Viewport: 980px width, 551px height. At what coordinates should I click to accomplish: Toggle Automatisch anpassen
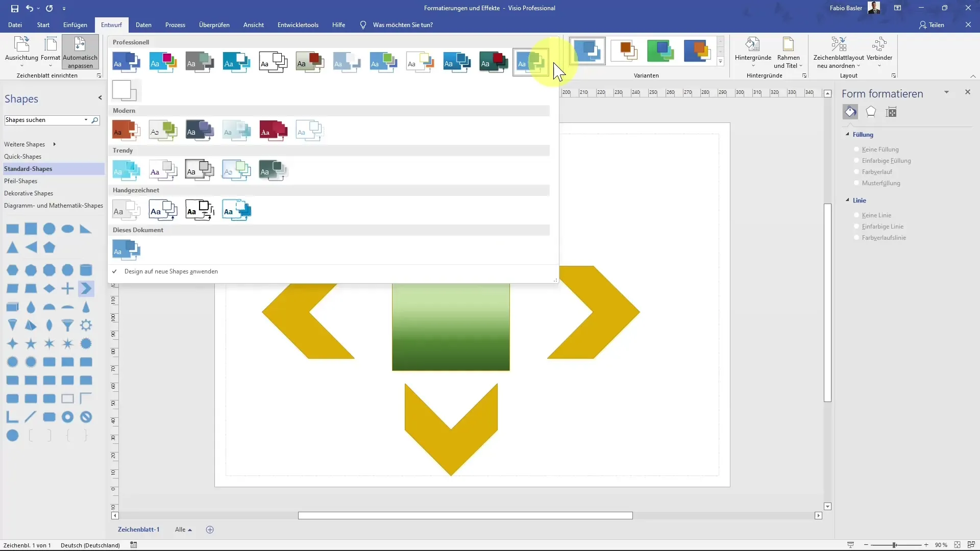[x=80, y=52]
